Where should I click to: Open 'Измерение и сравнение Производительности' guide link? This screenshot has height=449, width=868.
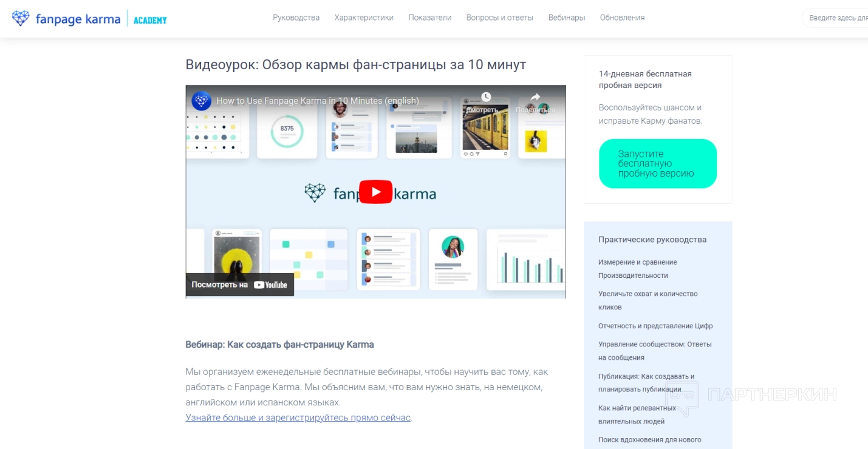coord(638,269)
